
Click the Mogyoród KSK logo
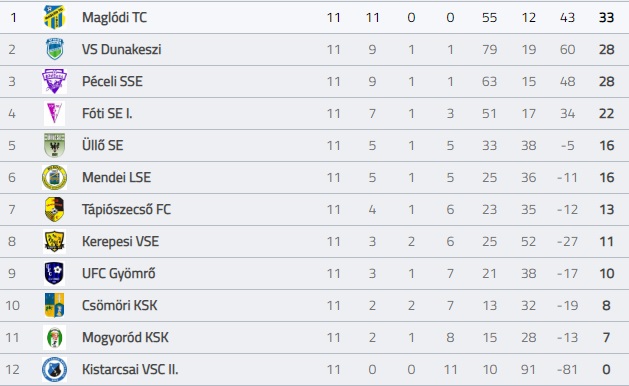[x=54, y=337]
